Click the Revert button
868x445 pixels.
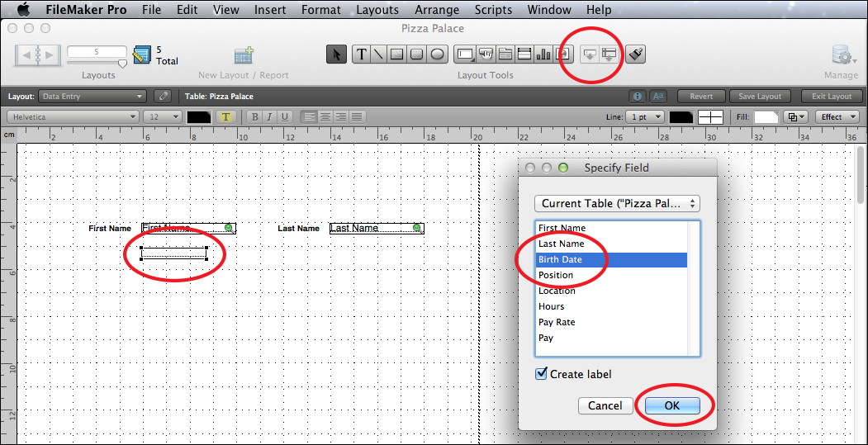(701, 97)
